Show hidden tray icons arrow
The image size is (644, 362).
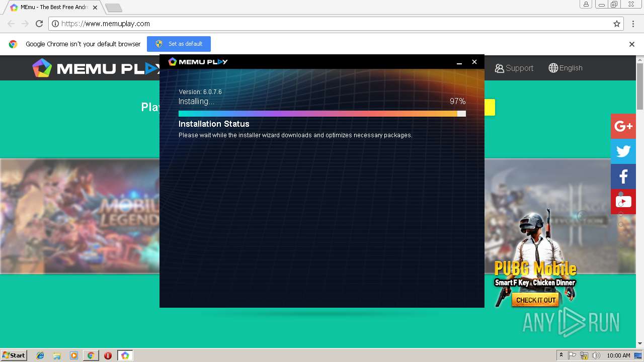pyautogui.click(x=561, y=355)
